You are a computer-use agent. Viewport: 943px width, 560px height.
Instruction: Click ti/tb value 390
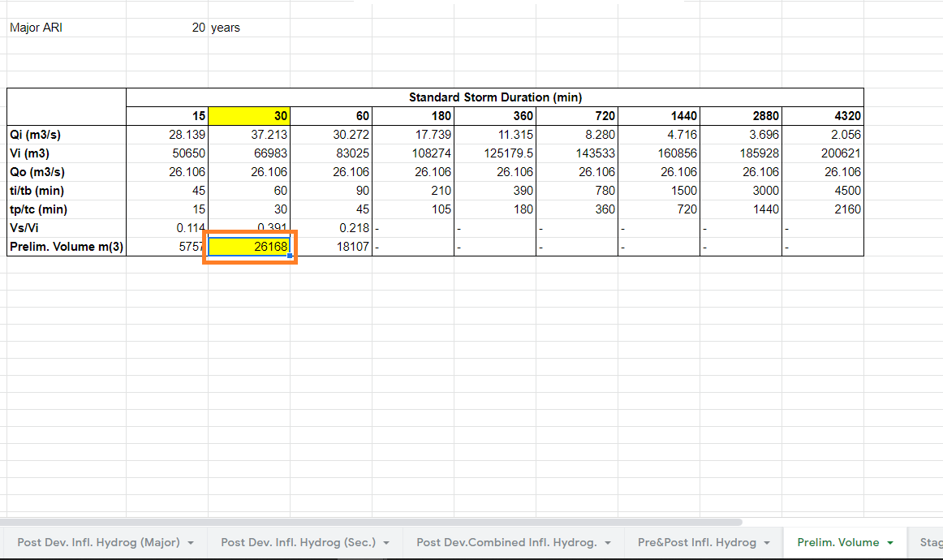click(x=495, y=191)
